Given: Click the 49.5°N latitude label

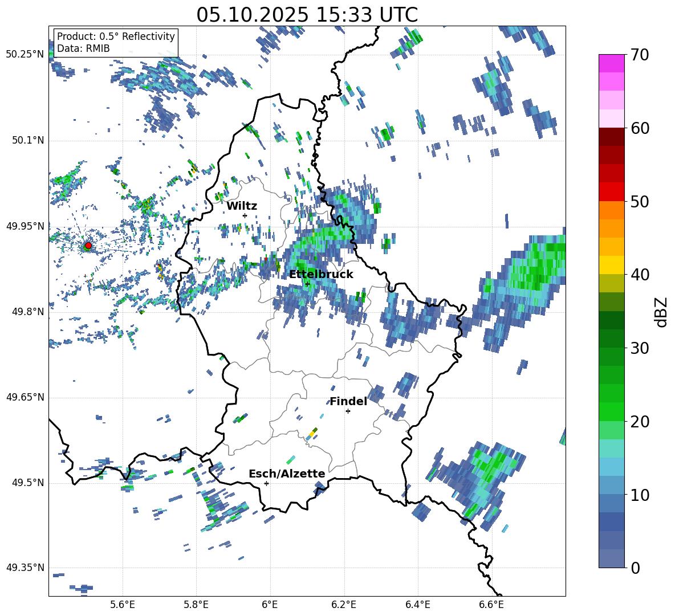Looking at the screenshot, I should [28, 483].
